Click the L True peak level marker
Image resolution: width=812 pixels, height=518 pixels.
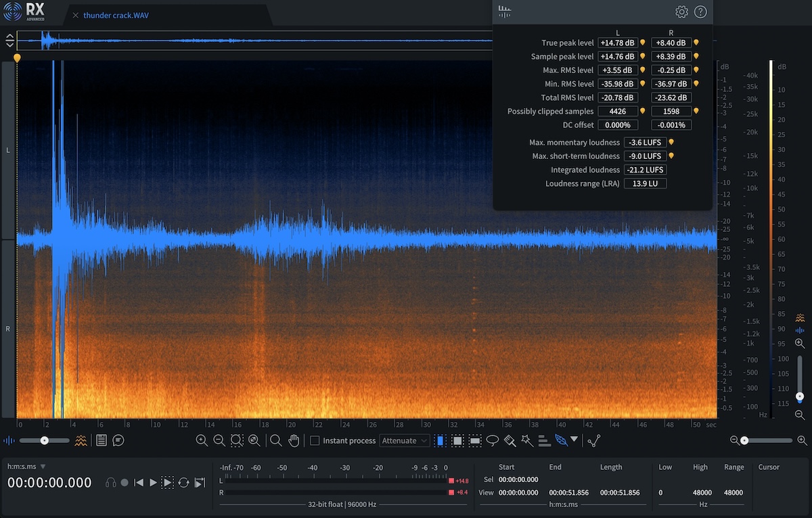[642, 43]
